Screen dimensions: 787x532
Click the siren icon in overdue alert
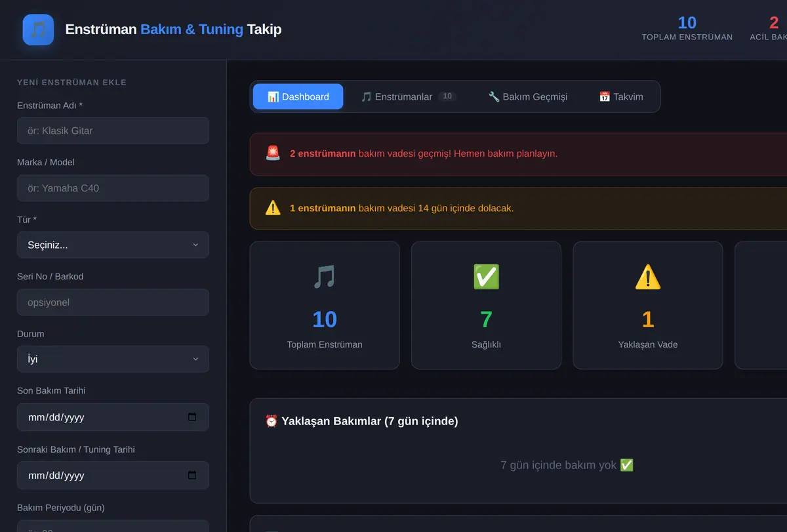point(273,153)
